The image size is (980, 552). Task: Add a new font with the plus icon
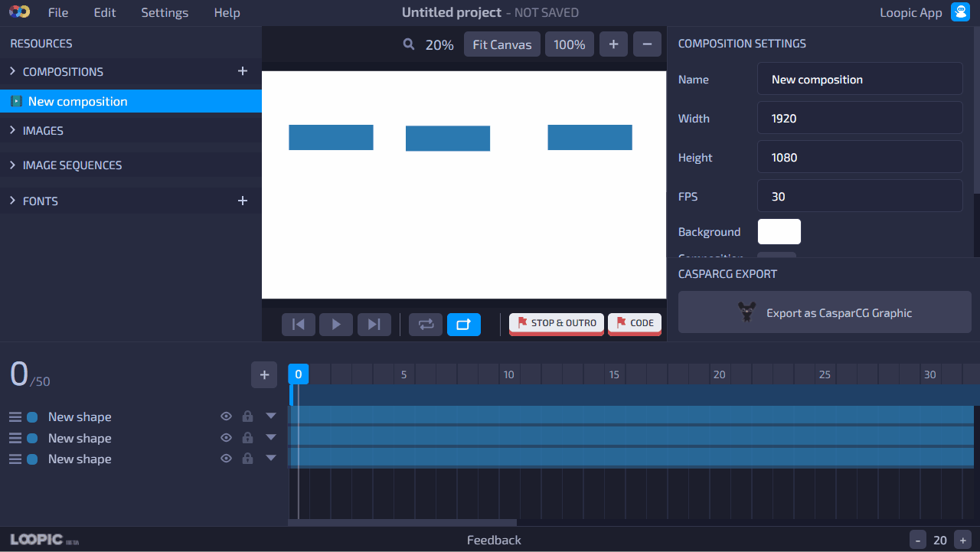pyautogui.click(x=243, y=201)
